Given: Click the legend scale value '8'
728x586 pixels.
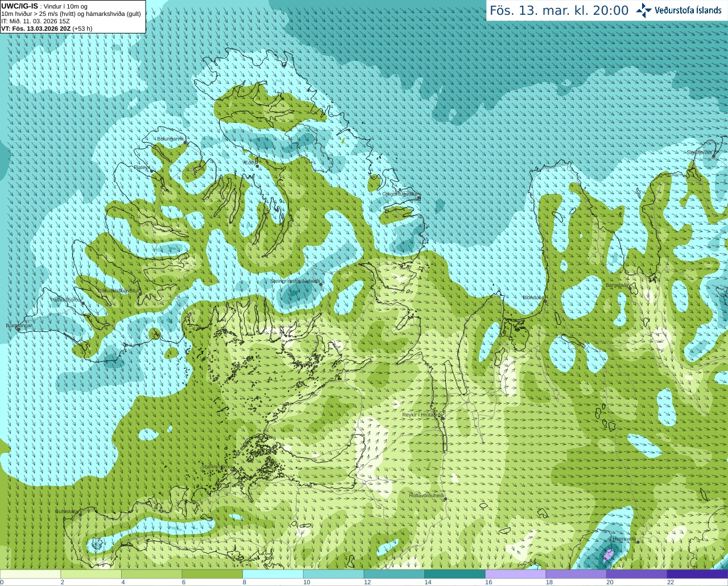Looking at the screenshot, I should coord(243,582).
